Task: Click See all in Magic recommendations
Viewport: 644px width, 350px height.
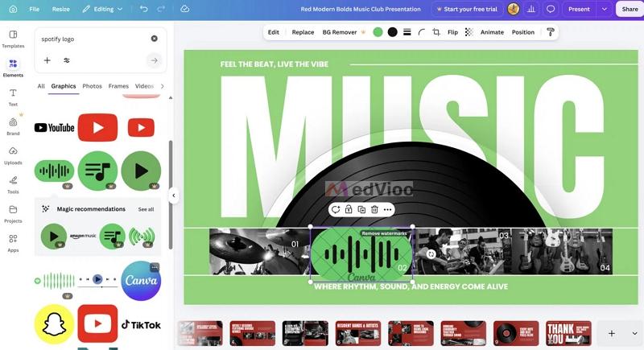Action: pos(146,209)
